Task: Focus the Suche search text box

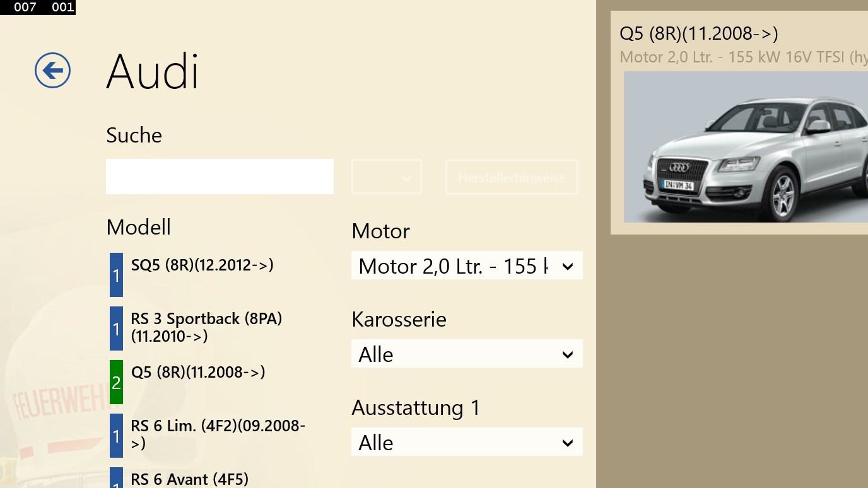Action: (x=220, y=177)
